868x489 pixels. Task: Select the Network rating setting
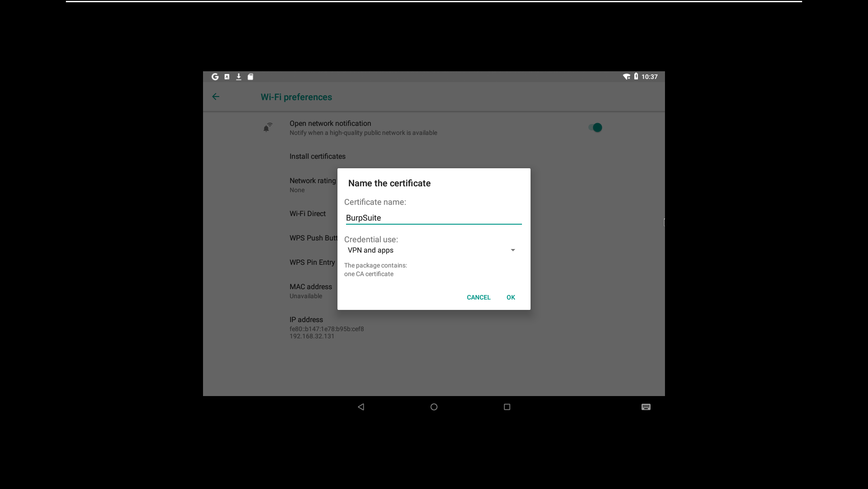(313, 185)
